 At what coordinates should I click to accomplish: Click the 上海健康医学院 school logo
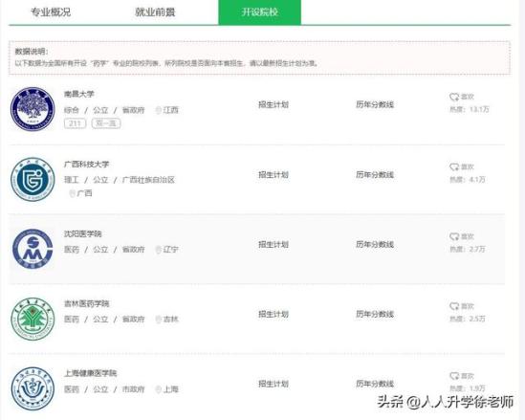(x=33, y=388)
